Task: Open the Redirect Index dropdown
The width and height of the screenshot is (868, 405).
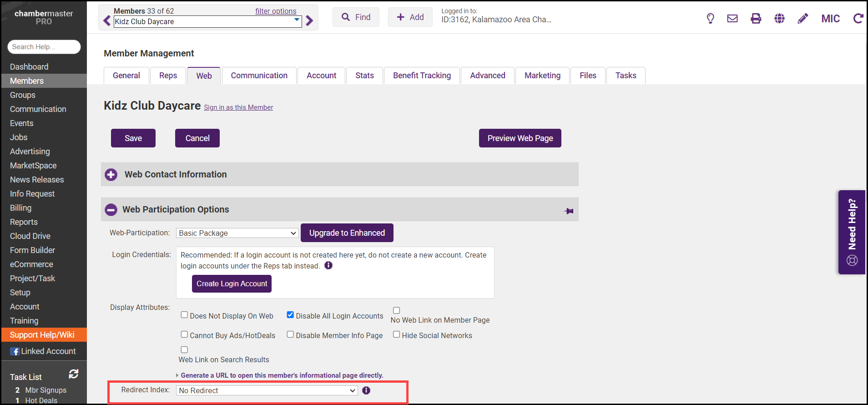Action: (267, 390)
